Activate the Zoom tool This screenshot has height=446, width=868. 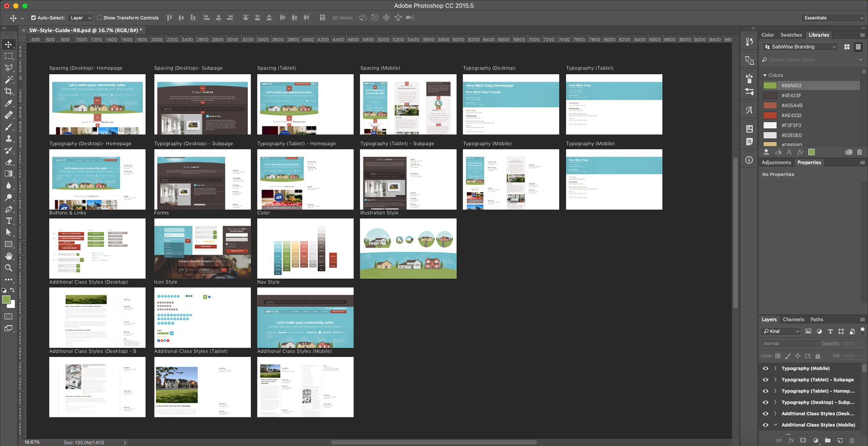(8, 268)
